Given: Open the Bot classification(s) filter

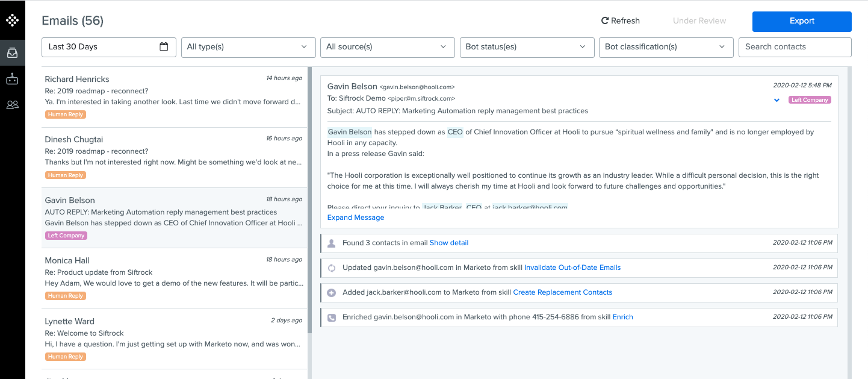Looking at the screenshot, I should point(666,46).
